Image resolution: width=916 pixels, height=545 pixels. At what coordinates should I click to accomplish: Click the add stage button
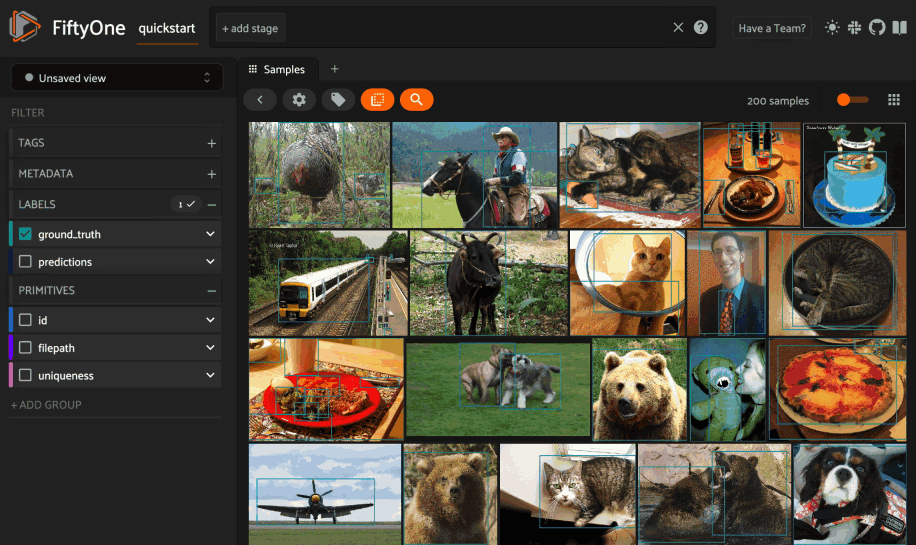pos(250,28)
